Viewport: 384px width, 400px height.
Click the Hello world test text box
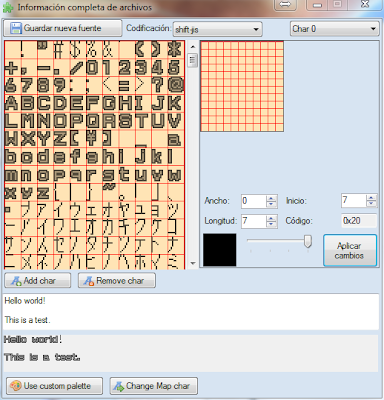point(191,311)
